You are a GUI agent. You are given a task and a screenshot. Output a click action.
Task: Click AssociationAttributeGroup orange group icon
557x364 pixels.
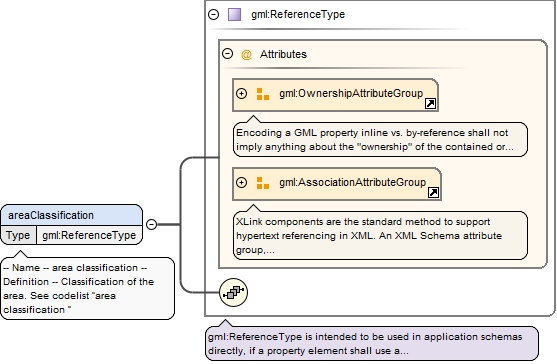click(x=263, y=183)
